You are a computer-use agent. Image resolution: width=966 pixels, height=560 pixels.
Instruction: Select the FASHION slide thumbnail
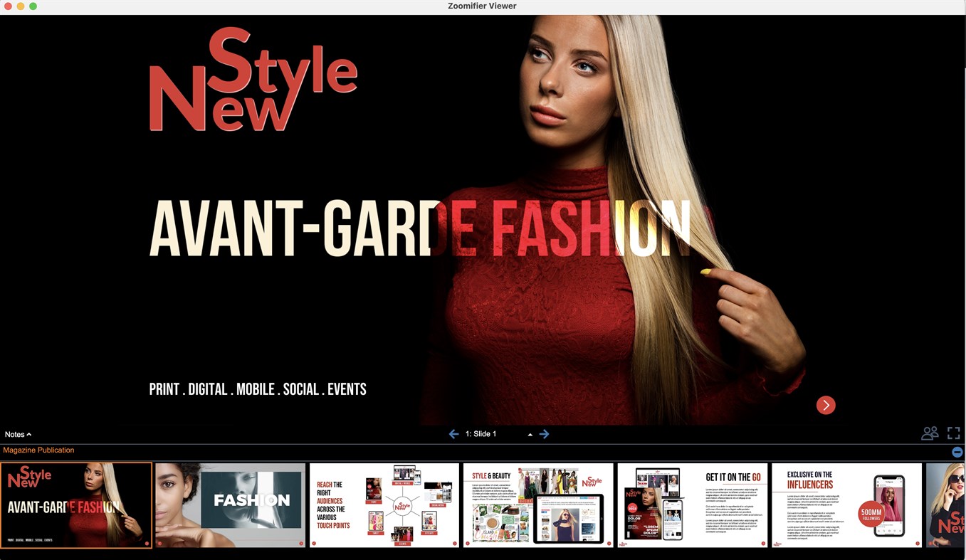coord(231,505)
